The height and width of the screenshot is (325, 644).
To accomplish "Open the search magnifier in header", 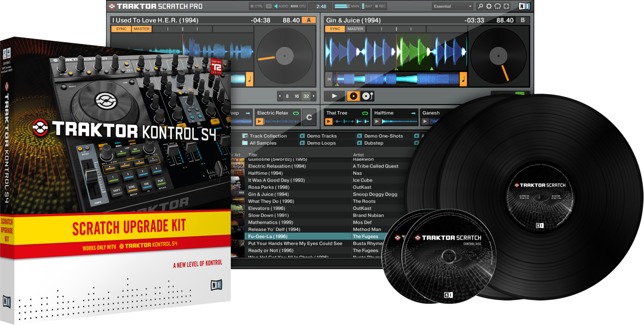I will click(x=480, y=6).
